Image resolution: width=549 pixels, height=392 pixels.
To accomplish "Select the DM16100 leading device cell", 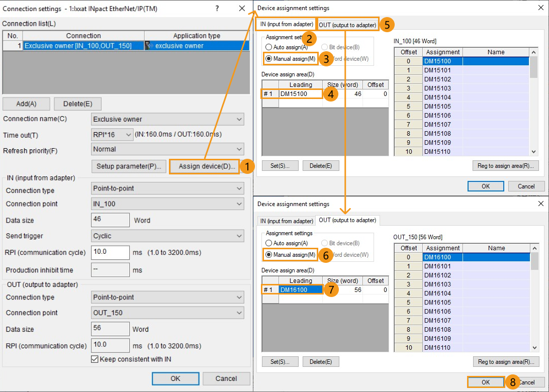I will pyautogui.click(x=300, y=289).
